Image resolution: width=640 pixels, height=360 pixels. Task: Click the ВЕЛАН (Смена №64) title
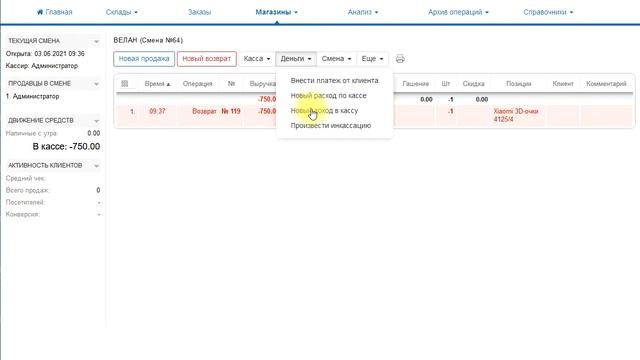[x=148, y=40]
